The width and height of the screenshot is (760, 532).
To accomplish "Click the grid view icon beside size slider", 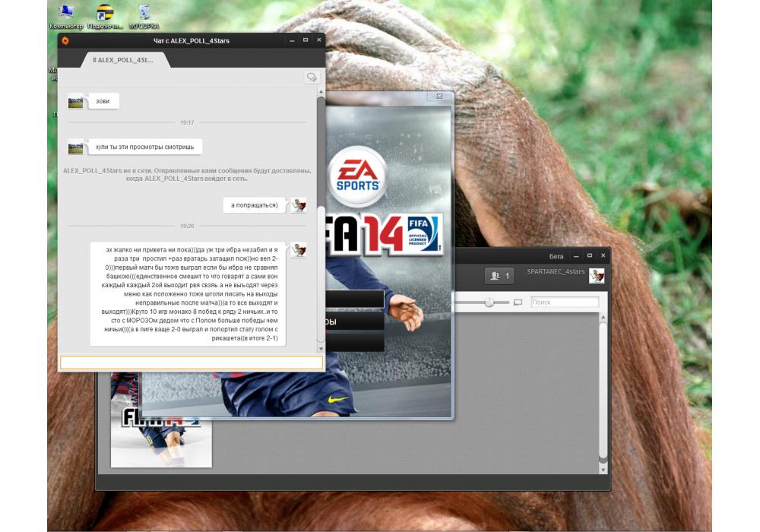I will coord(518,302).
